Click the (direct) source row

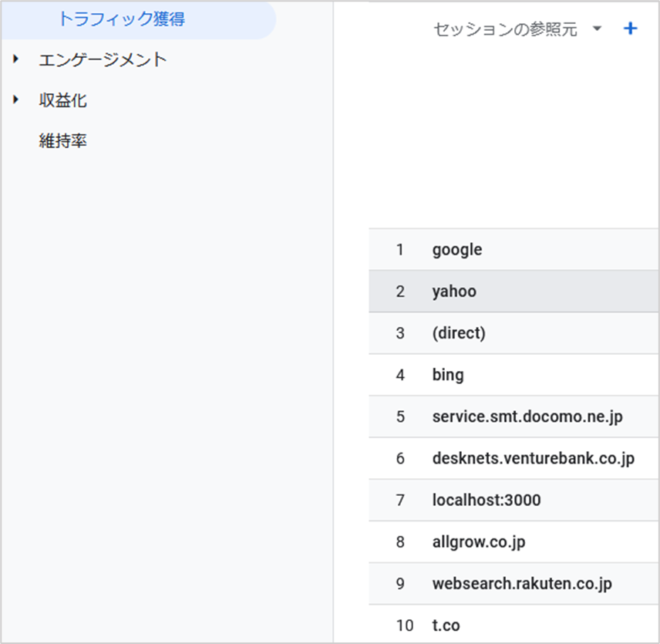(514, 333)
